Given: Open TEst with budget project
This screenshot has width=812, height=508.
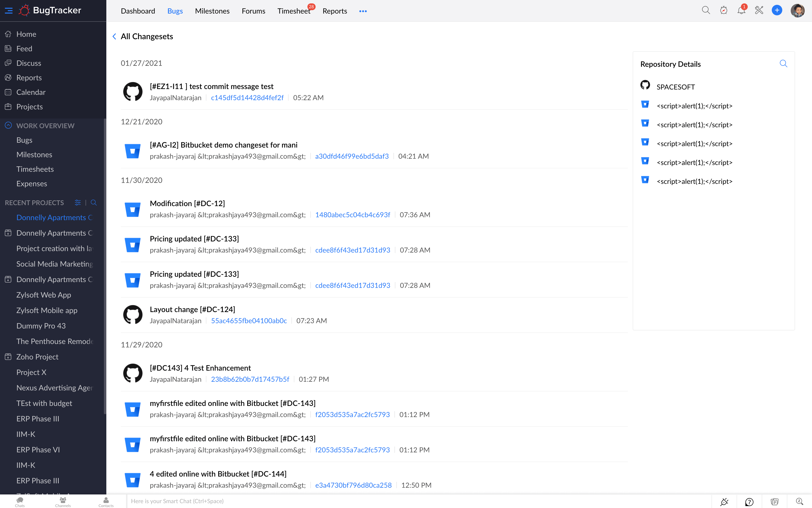Looking at the screenshot, I should pos(44,403).
